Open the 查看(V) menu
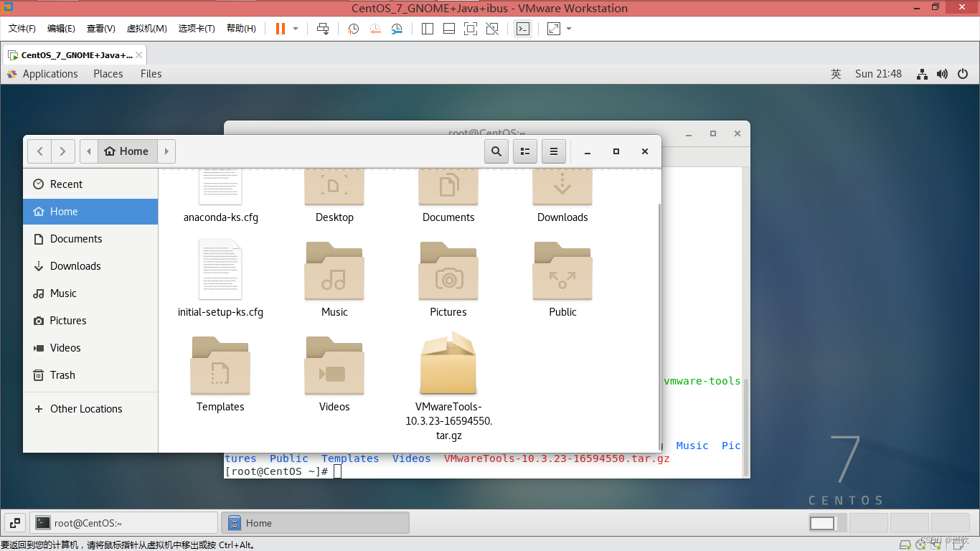Screen dimensions: 980x551 (100, 29)
